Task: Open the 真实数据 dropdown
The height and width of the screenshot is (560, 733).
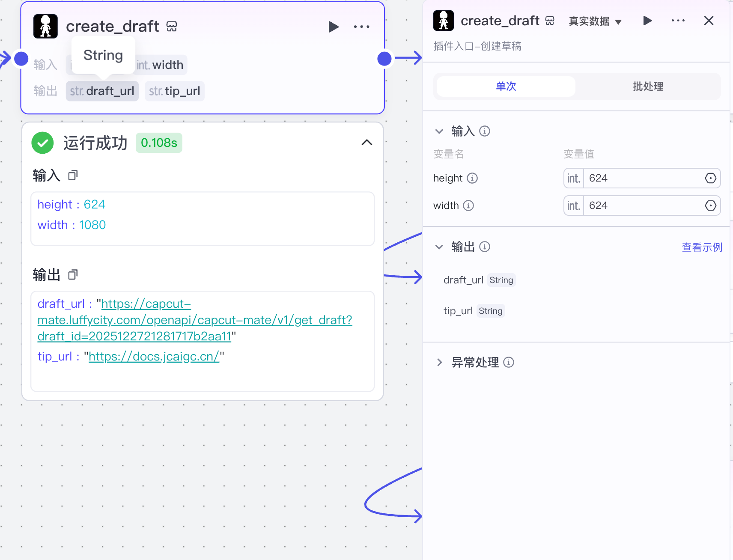Action: tap(595, 21)
